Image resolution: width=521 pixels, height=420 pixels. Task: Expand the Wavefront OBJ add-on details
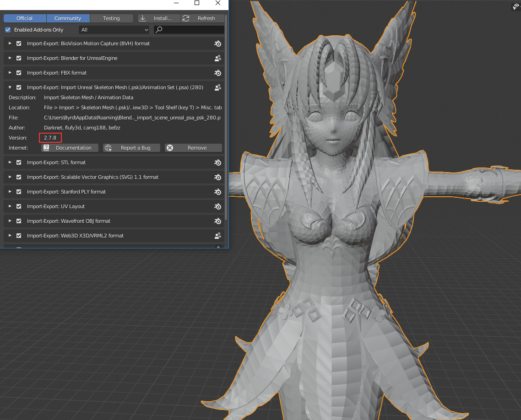[10, 221]
